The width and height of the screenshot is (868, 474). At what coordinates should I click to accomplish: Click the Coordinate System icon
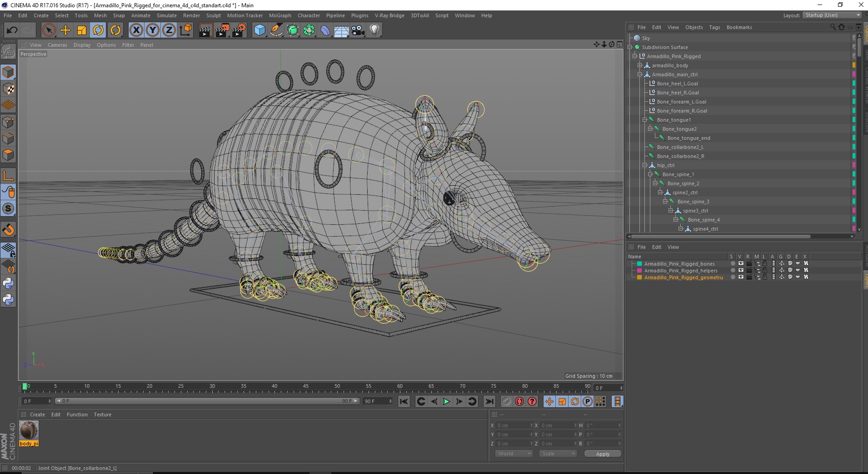(185, 30)
